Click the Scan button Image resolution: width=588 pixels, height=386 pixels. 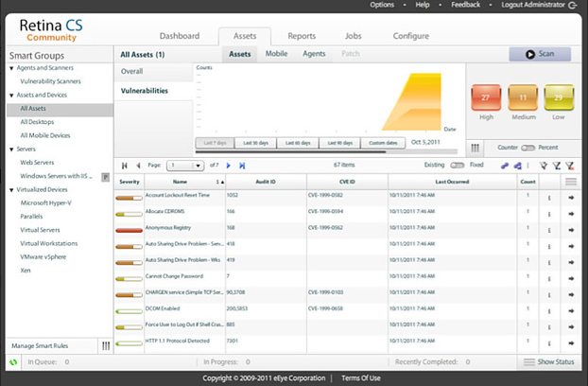click(x=540, y=54)
